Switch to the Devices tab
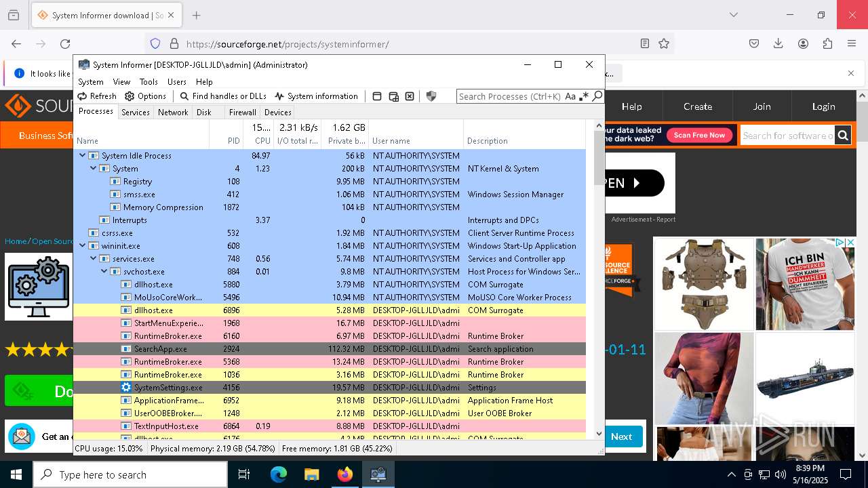This screenshot has height=488, width=868. tap(278, 113)
